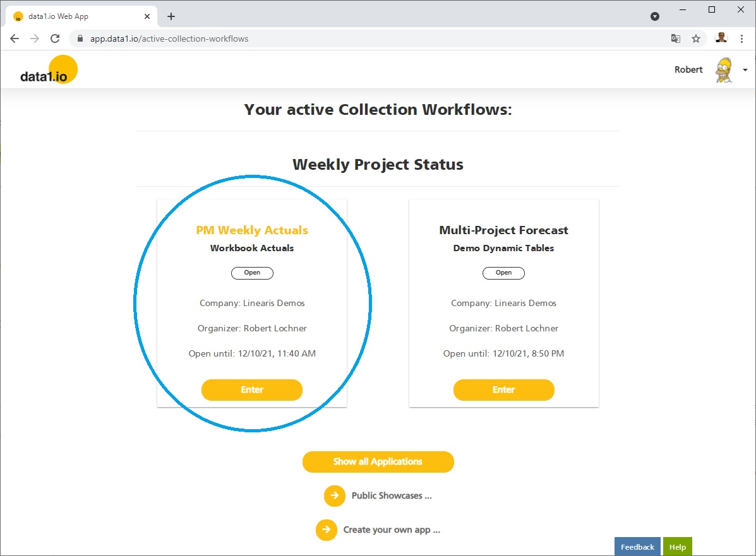Click the data1.io logo
The height and width of the screenshot is (556, 756).
49,70
